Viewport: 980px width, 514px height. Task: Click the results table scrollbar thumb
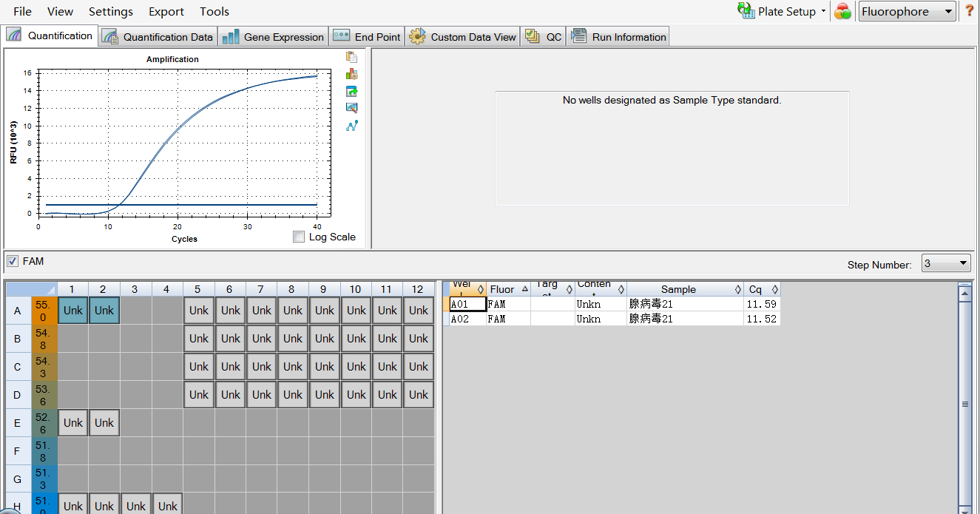point(964,404)
